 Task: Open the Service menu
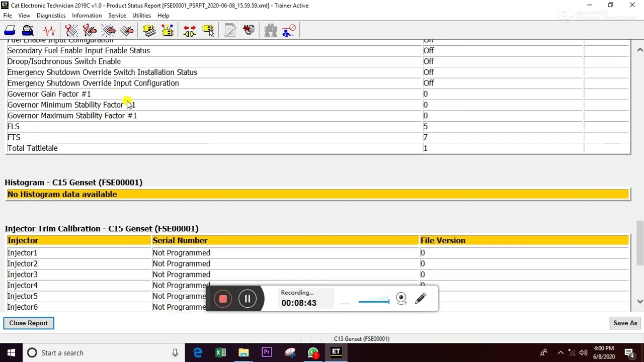[x=117, y=16]
